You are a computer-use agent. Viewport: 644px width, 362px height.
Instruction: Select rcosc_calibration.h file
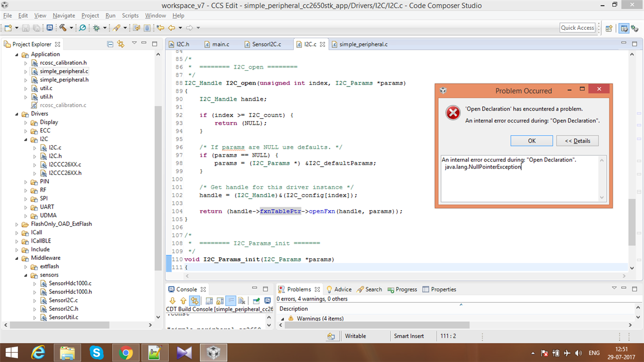click(x=63, y=63)
